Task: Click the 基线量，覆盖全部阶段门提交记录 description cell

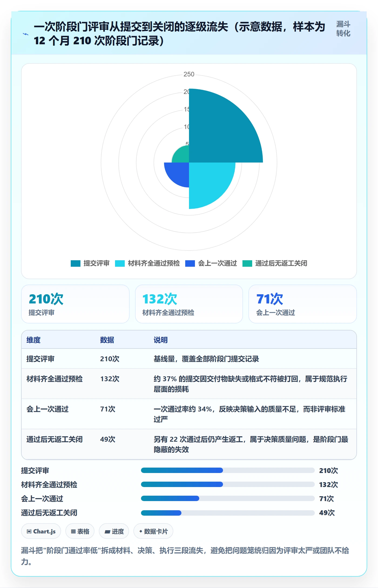Action: pyautogui.click(x=206, y=359)
